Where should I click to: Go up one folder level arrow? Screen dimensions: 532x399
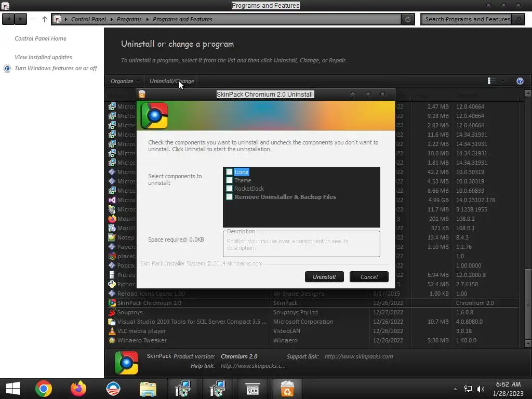click(45, 19)
